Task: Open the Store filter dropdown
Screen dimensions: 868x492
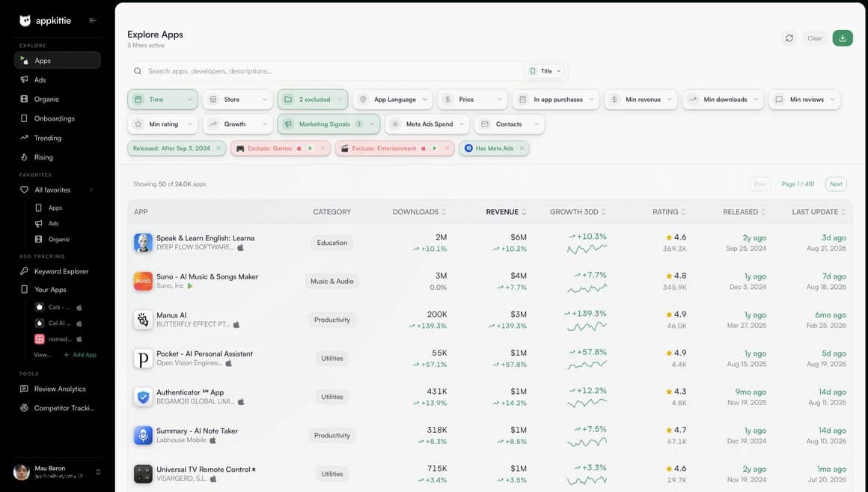Action: click(237, 100)
